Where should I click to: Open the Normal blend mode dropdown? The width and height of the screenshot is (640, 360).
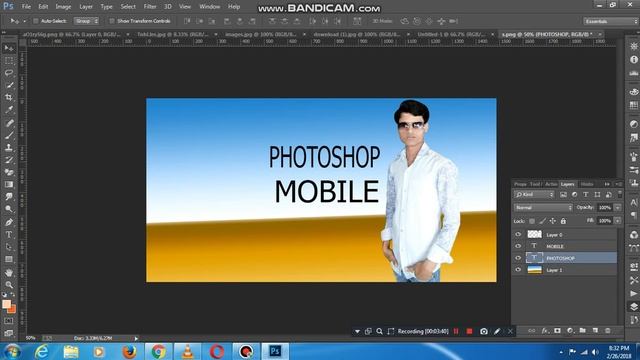tap(543, 208)
